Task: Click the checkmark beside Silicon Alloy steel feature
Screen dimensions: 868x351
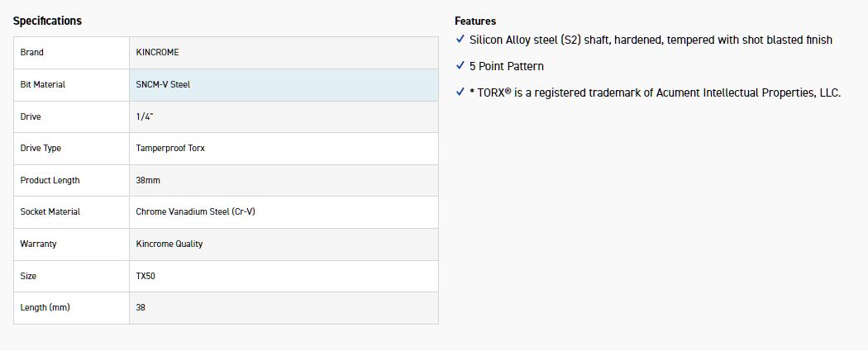Action: pyautogui.click(x=460, y=40)
